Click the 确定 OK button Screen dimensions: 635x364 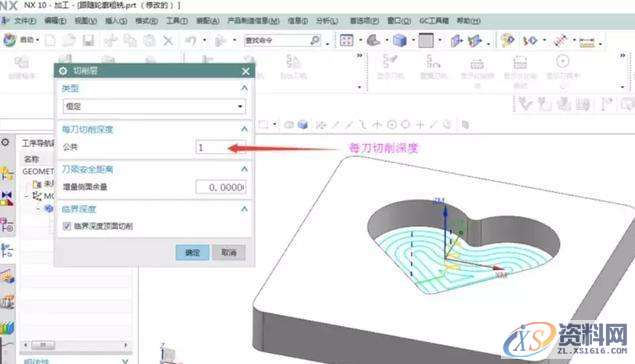click(x=192, y=252)
